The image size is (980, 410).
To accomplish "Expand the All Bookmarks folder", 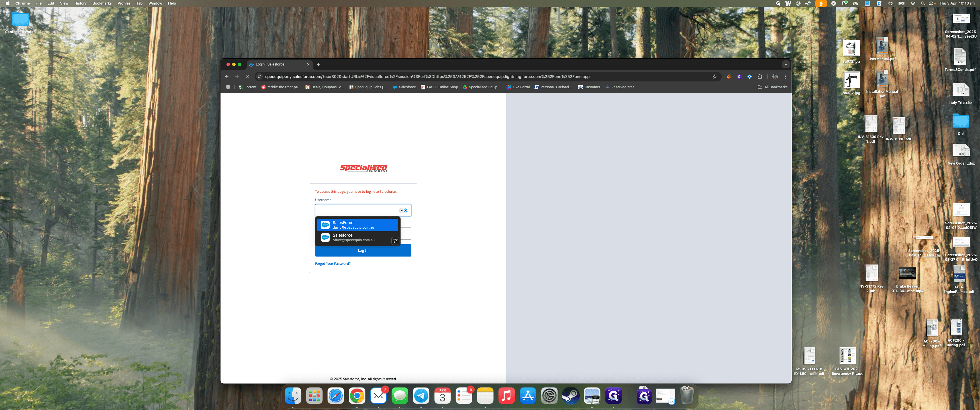I will [772, 87].
